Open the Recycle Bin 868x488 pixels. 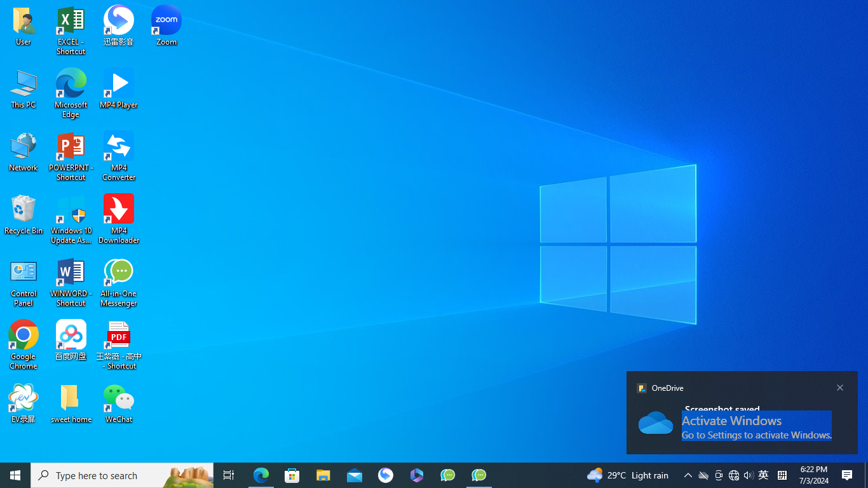pyautogui.click(x=24, y=215)
